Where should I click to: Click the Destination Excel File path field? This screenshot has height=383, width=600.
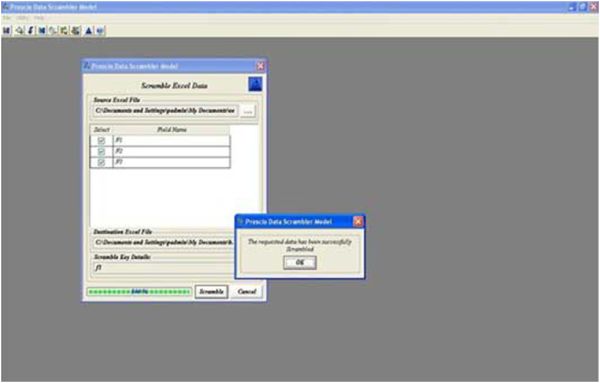[x=164, y=243]
